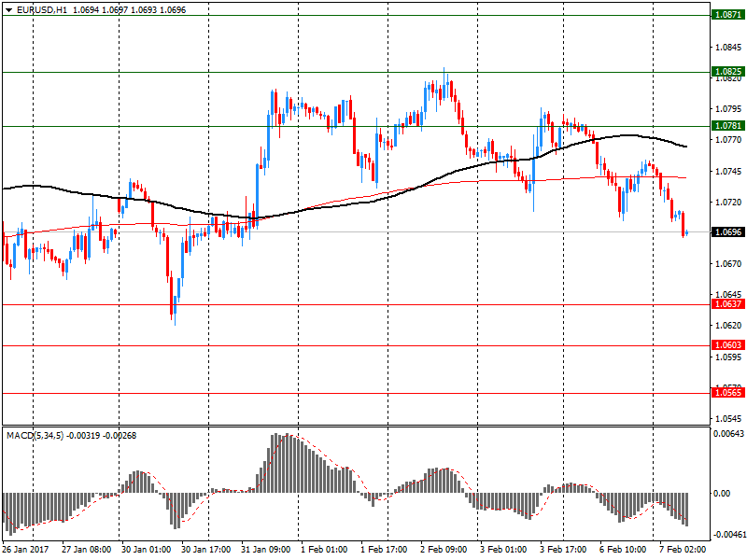
Task: Select the 1.0871 green resistance level label
Action: tap(728, 15)
